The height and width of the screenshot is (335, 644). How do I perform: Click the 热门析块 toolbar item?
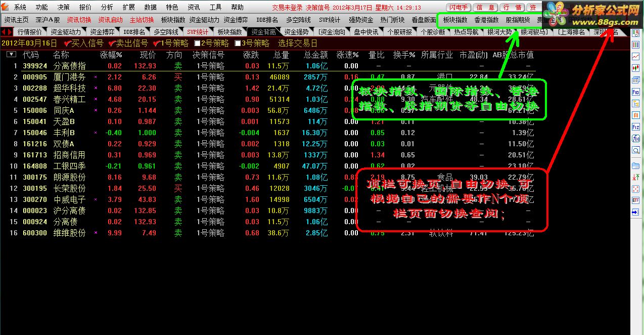[x=393, y=20]
